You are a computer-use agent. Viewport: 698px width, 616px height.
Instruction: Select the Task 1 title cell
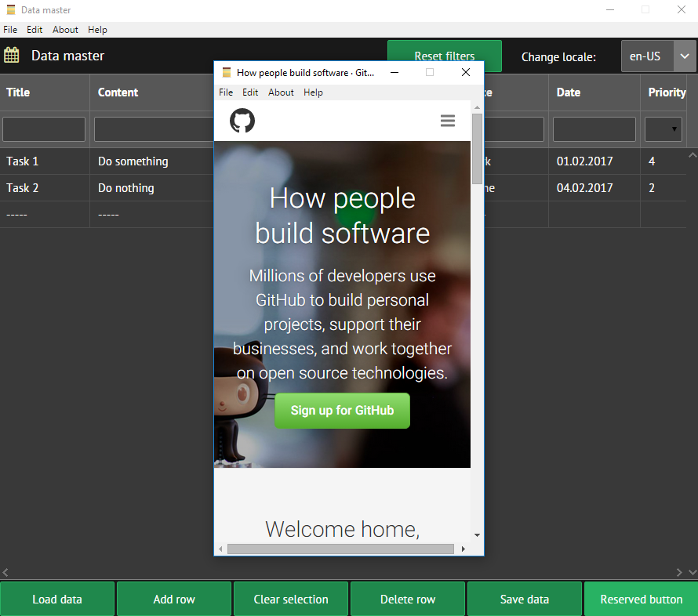(x=45, y=161)
